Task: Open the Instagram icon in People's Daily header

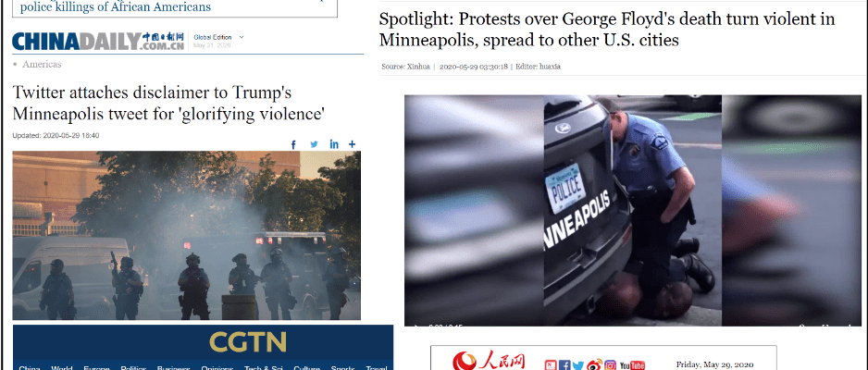Action: pyautogui.click(x=610, y=365)
